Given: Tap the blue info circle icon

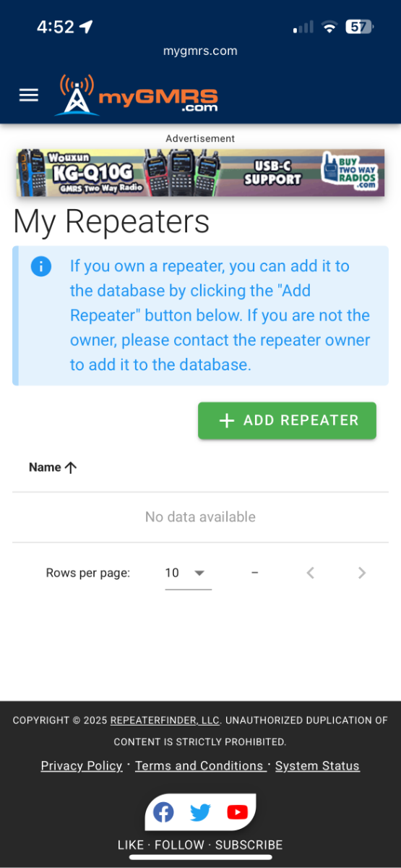Looking at the screenshot, I should click(x=41, y=266).
